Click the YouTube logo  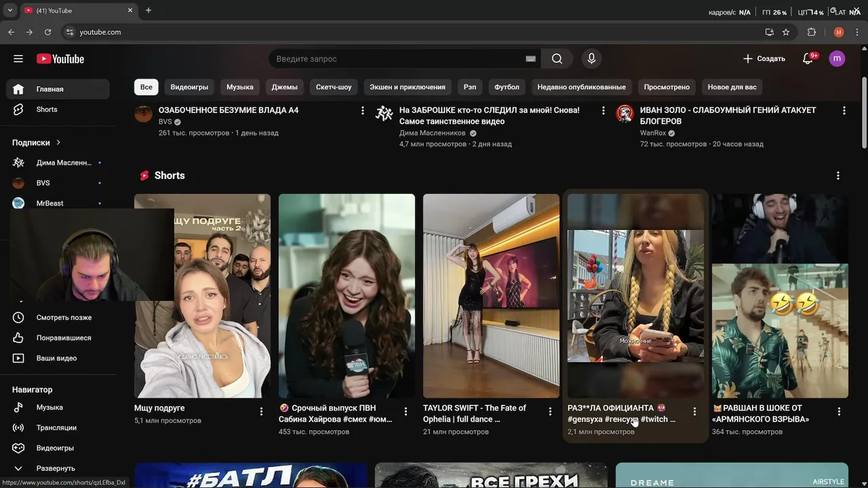point(60,59)
